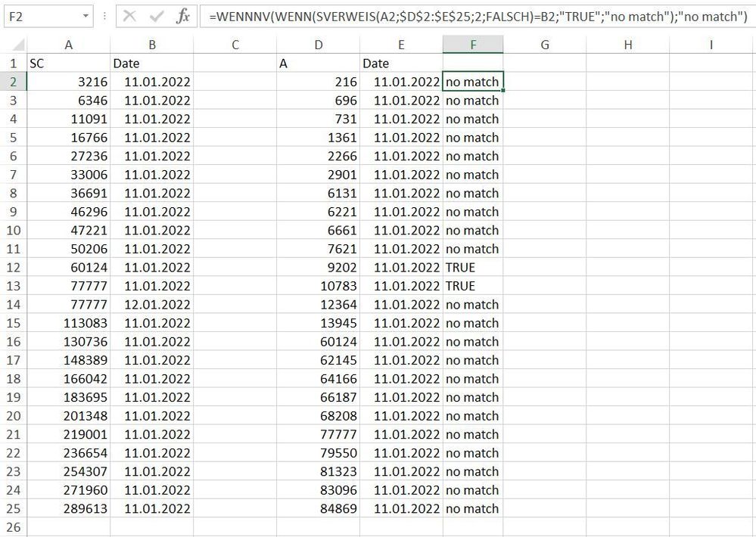Click cell with value 12364
The image size is (756, 537).
coord(318,305)
